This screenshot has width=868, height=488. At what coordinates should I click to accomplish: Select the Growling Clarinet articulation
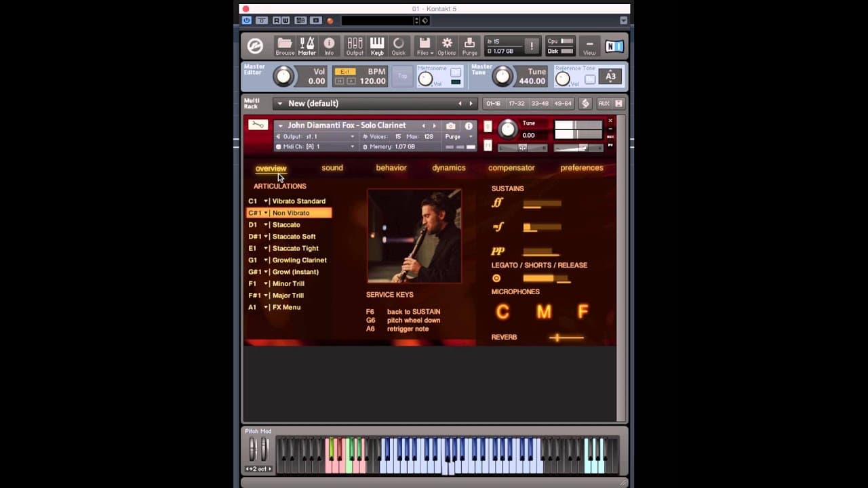pyautogui.click(x=299, y=260)
